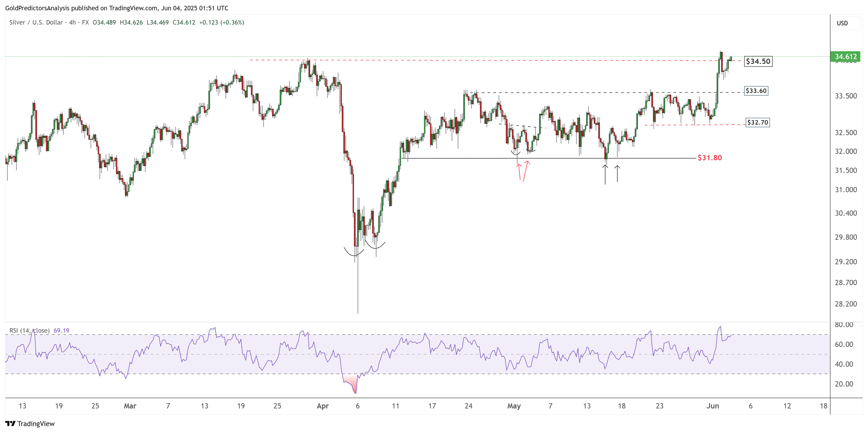Click the May label on time axis
The width and height of the screenshot is (868, 433).
514,406
